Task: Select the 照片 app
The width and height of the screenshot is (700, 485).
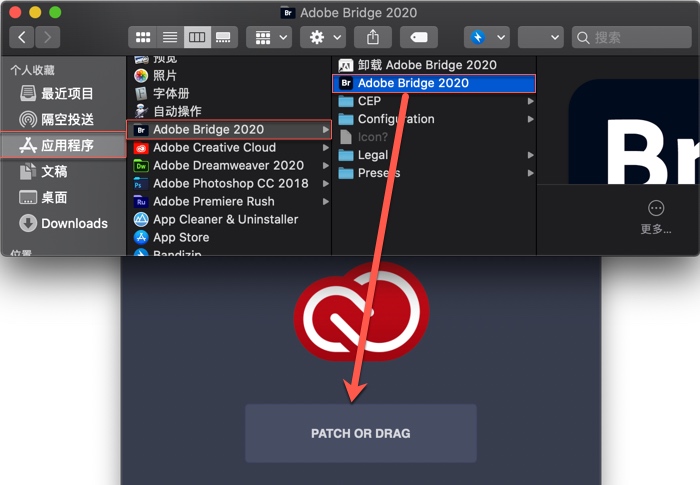Action: (x=229, y=75)
